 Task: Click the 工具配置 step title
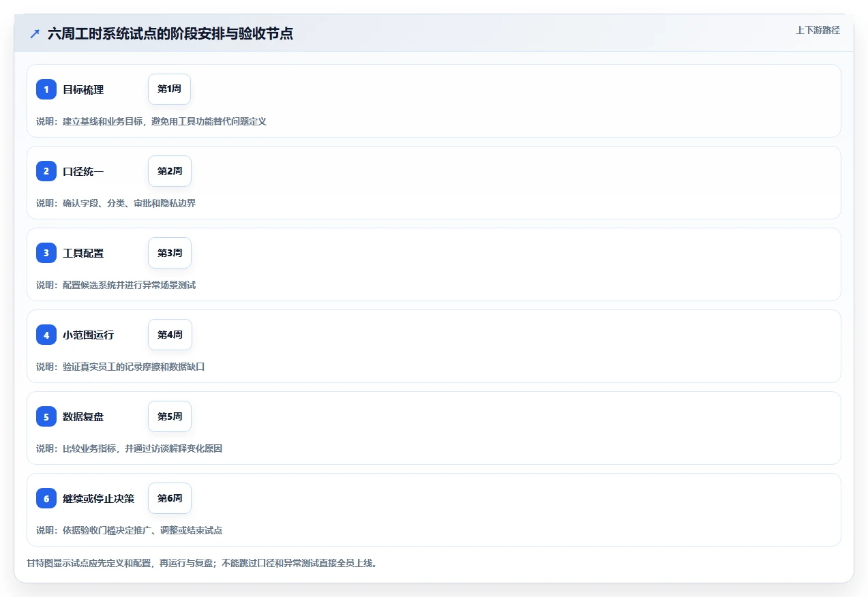[83, 253]
